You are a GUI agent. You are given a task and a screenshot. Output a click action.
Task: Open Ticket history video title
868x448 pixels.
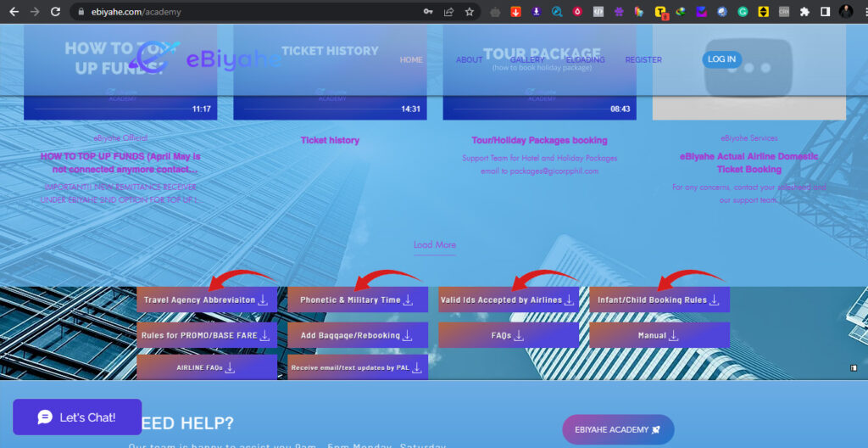(330, 140)
